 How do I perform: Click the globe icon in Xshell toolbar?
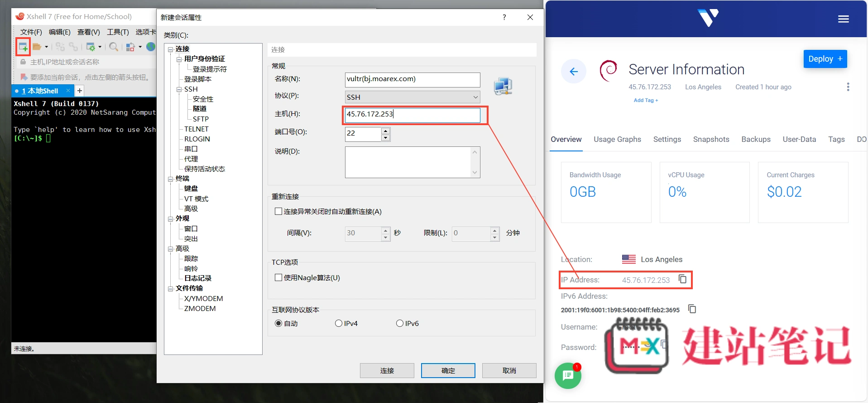pos(151,47)
